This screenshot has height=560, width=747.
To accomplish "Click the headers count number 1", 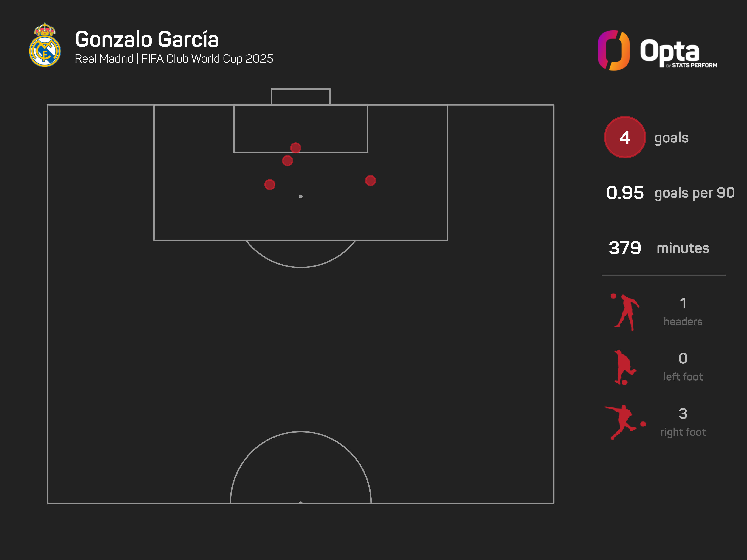I will point(683,303).
